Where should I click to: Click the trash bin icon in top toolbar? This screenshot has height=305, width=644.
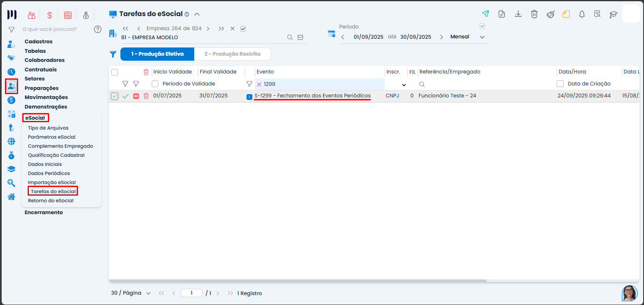pyautogui.click(x=534, y=14)
